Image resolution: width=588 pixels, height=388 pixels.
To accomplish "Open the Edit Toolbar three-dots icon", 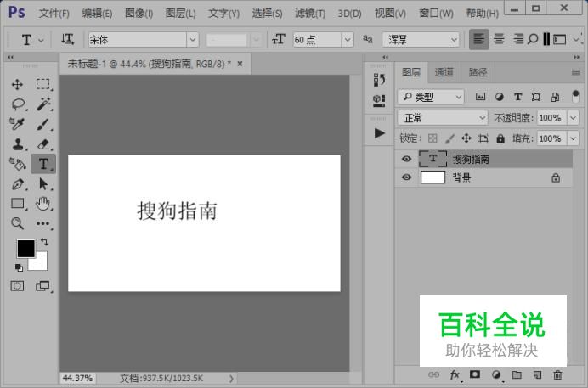I will click(x=43, y=223).
